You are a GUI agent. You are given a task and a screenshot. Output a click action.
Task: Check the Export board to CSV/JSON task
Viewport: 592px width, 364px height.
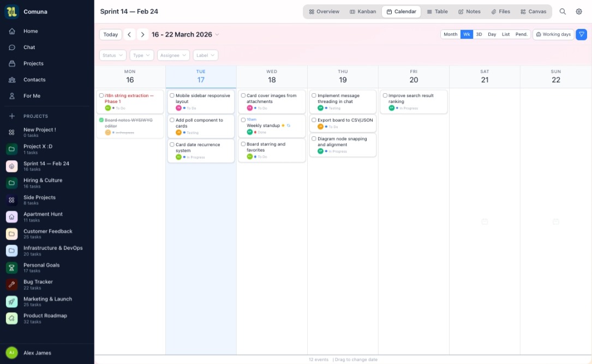click(x=314, y=120)
